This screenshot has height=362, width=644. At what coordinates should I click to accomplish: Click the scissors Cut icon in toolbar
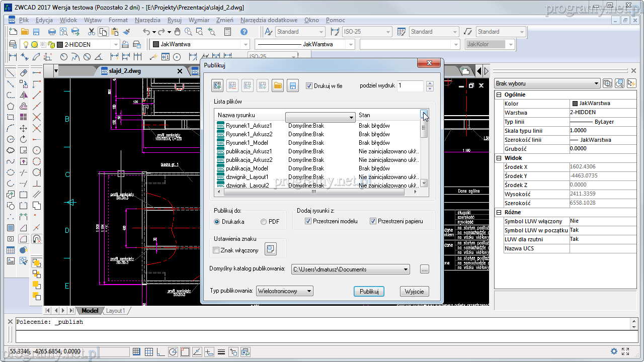point(91,32)
